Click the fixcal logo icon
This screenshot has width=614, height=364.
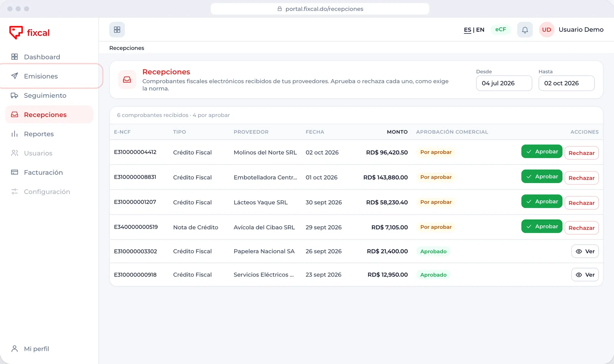(16, 33)
